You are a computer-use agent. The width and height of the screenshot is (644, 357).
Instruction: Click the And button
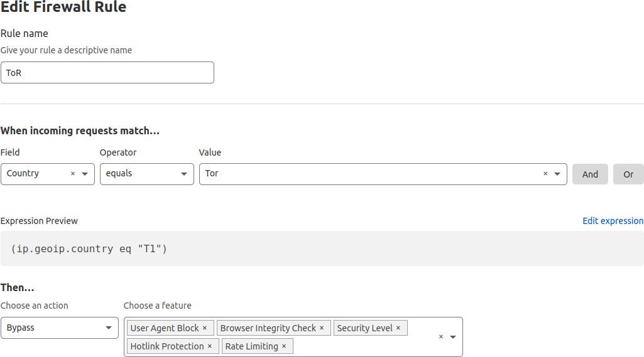coord(590,174)
